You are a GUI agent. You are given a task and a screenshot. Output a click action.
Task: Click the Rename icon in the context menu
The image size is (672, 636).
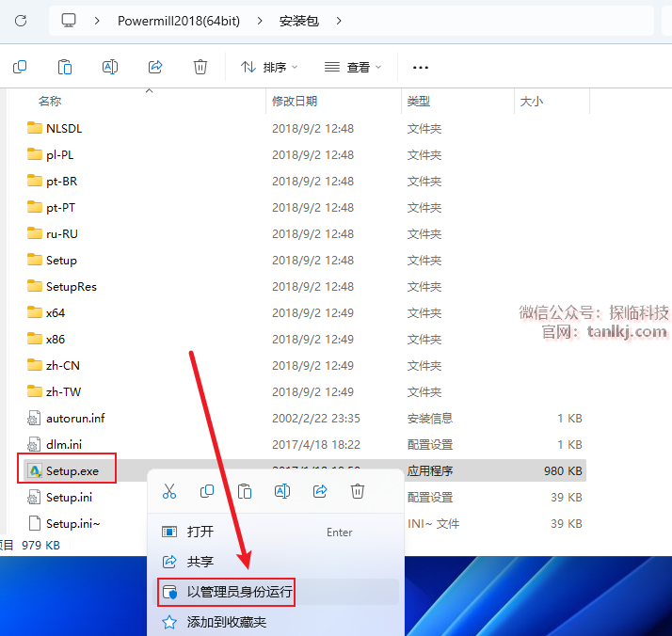pyautogui.click(x=282, y=491)
